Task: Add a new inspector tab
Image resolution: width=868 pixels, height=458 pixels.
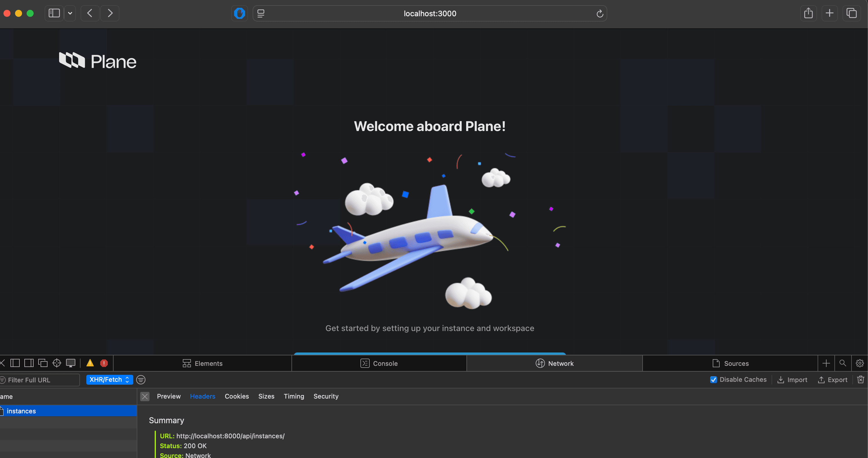Action: point(826,363)
